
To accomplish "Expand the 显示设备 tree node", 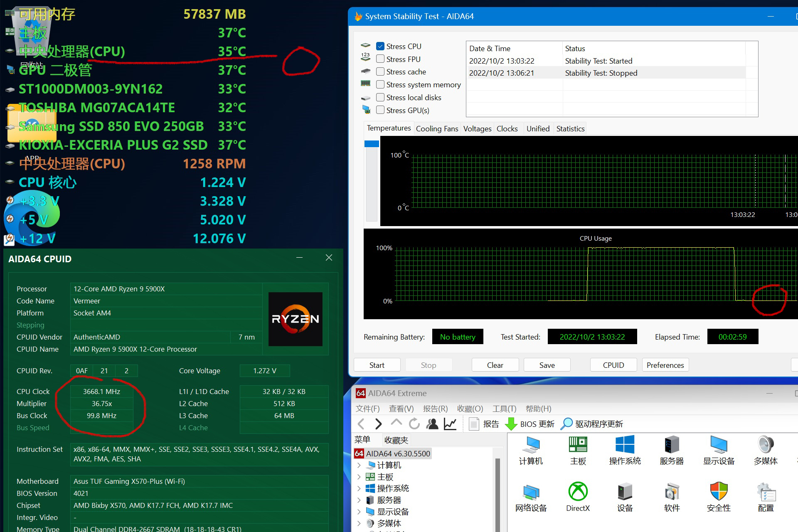I will pyautogui.click(x=359, y=512).
